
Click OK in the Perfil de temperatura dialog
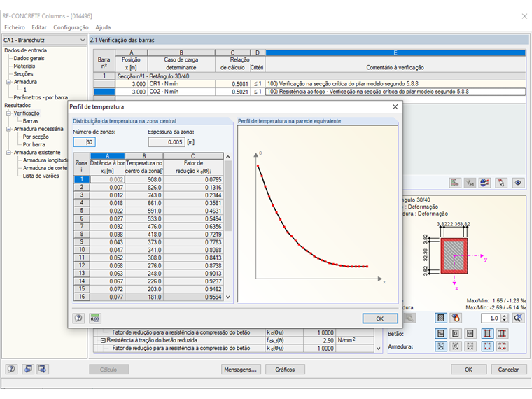click(x=380, y=318)
